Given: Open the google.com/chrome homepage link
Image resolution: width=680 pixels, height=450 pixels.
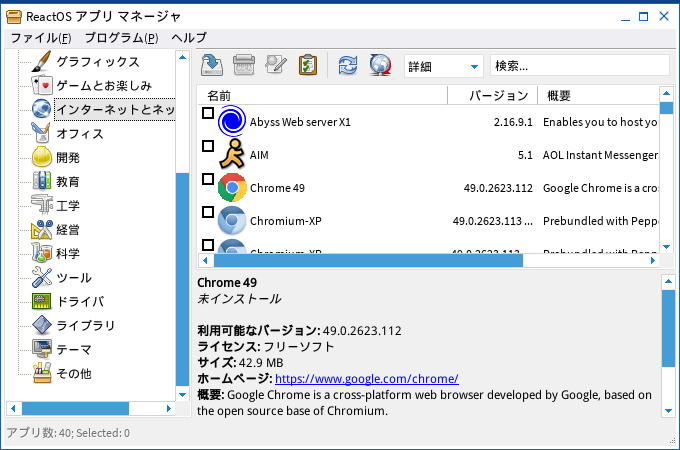Looking at the screenshot, I should click(x=366, y=378).
